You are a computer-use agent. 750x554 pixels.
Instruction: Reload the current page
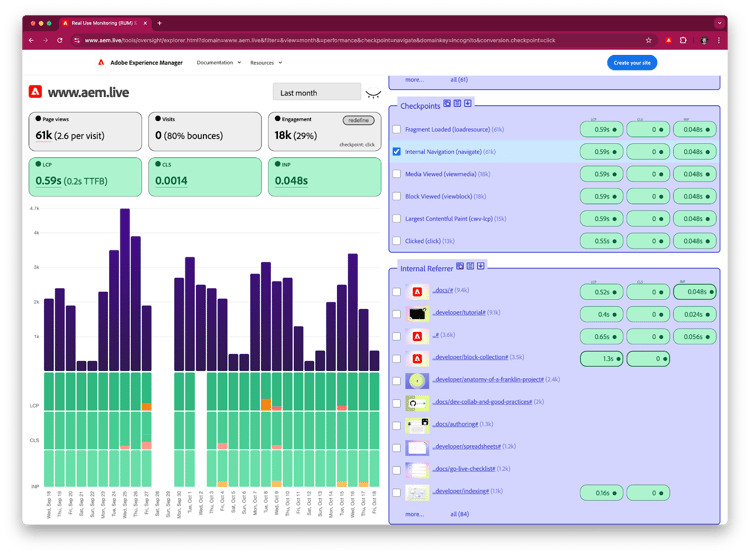(x=60, y=41)
